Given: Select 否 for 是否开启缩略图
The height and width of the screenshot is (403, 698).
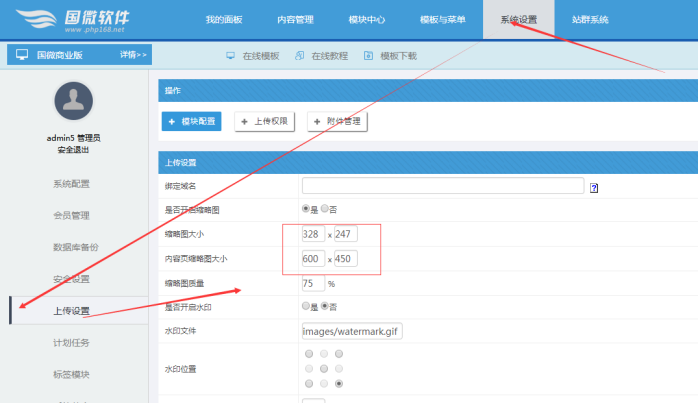Looking at the screenshot, I should (325, 209).
